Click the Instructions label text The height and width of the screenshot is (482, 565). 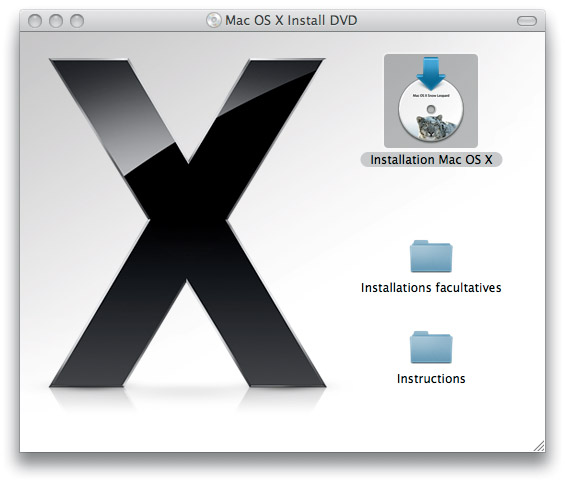pyautogui.click(x=431, y=379)
